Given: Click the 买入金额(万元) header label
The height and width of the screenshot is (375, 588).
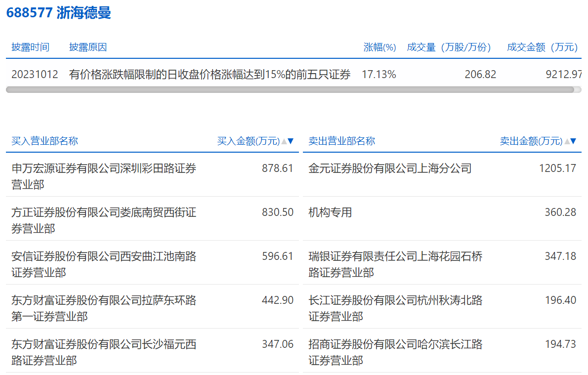Looking at the screenshot, I should click(249, 141).
